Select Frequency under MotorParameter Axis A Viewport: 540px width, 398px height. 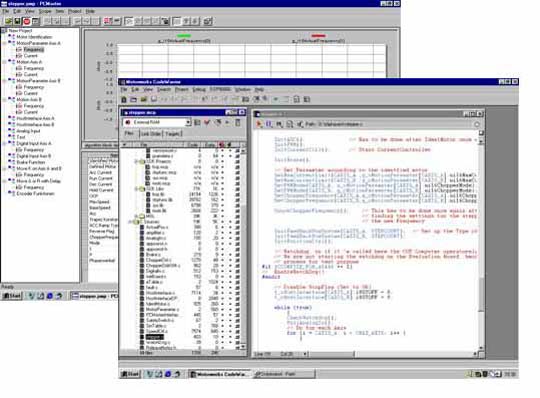pos(33,50)
